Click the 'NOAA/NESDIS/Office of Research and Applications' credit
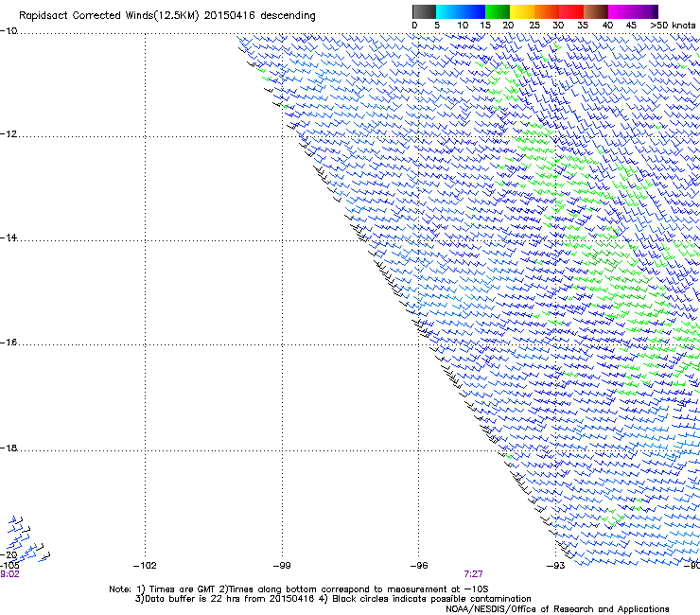The height and width of the screenshot is (615, 700). coord(557,609)
